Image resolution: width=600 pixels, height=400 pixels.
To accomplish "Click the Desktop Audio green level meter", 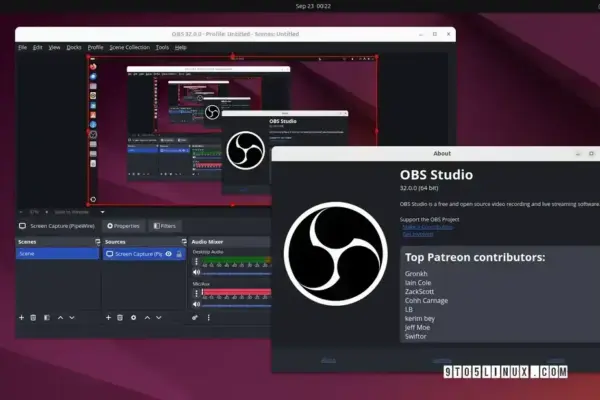I will pyautogui.click(x=236, y=260).
